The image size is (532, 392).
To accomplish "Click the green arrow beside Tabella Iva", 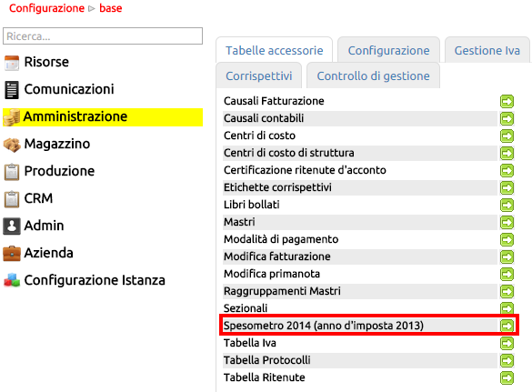I will pyautogui.click(x=507, y=343).
